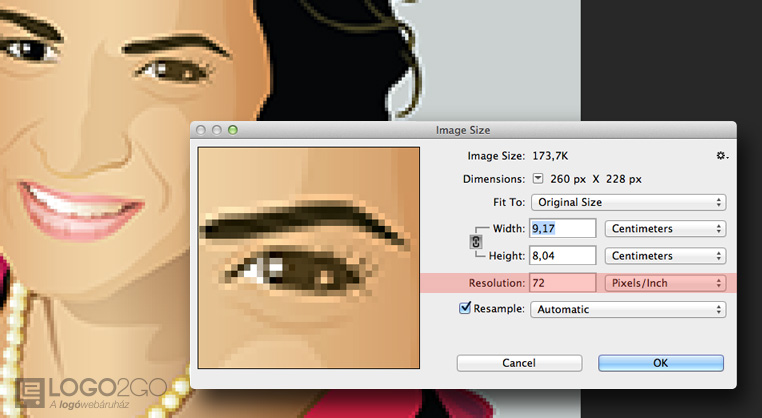
Task: Click the eye preview thumbnail in the dialog
Action: (308, 257)
